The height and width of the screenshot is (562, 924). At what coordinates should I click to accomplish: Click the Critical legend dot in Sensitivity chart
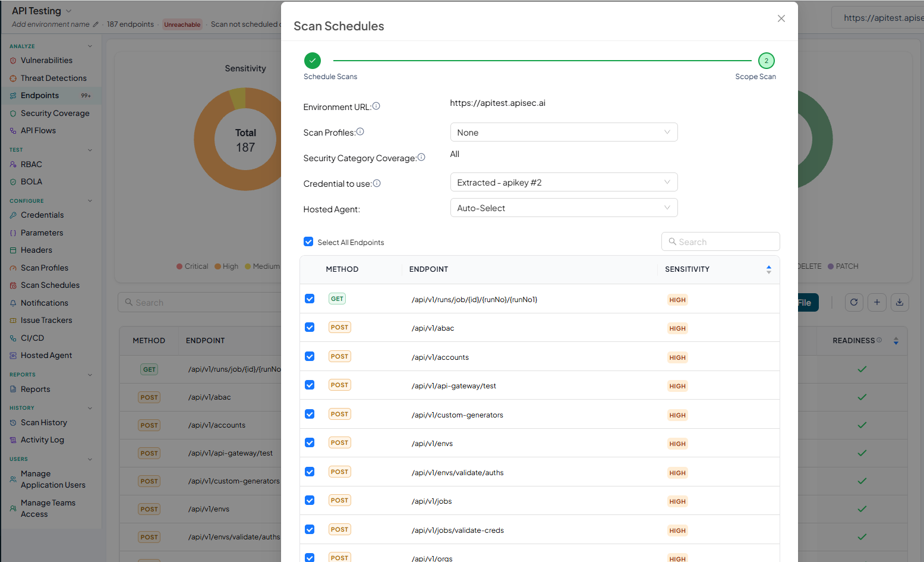click(x=179, y=266)
